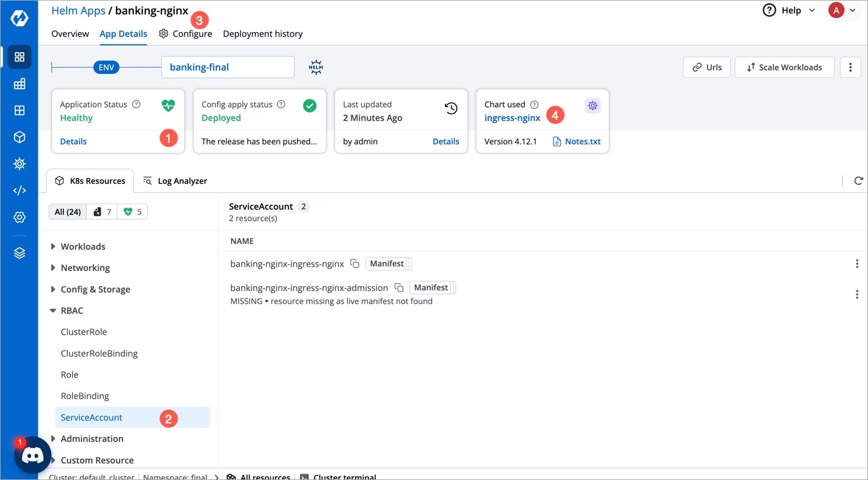Copy name banking-nginx-ingress-nginx
This screenshot has height=480, width=868.
point(354,264)
